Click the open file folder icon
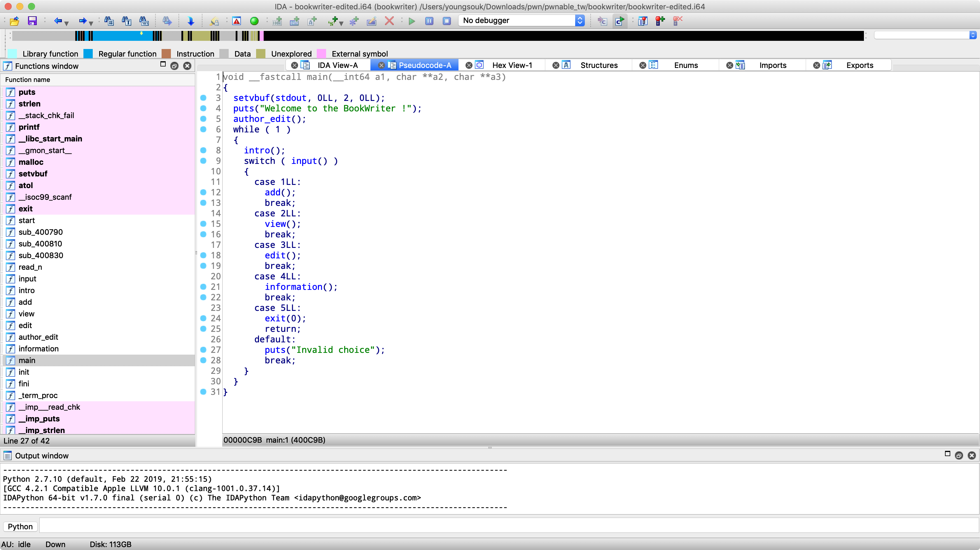Image resolution: width=980 pixels, height=550 pixels. (x=15, y=21)
